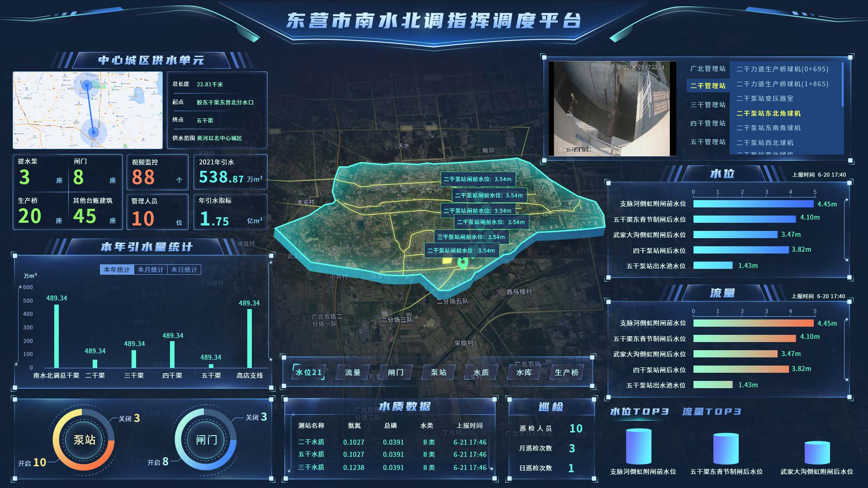This screenshot has width=868, height=488.
Task: Click the 其他台账建筑 45 stat
Action: (95, 211)
